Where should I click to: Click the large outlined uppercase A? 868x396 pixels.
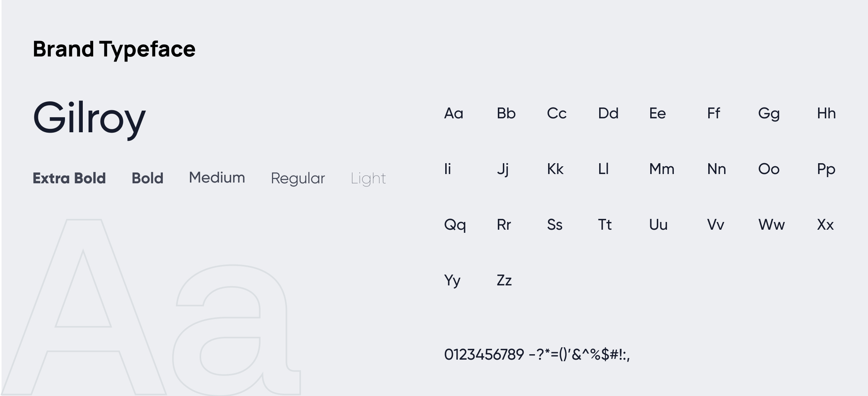tap(84, 307)
